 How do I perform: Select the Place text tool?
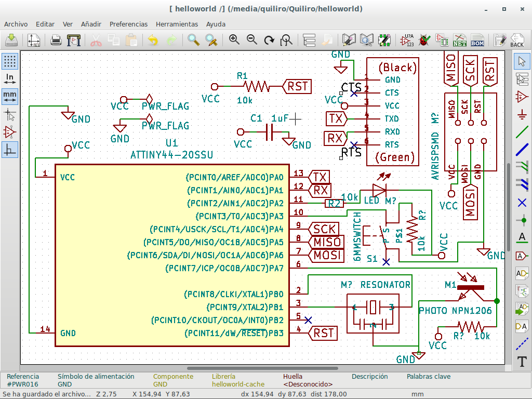[522, 362]
